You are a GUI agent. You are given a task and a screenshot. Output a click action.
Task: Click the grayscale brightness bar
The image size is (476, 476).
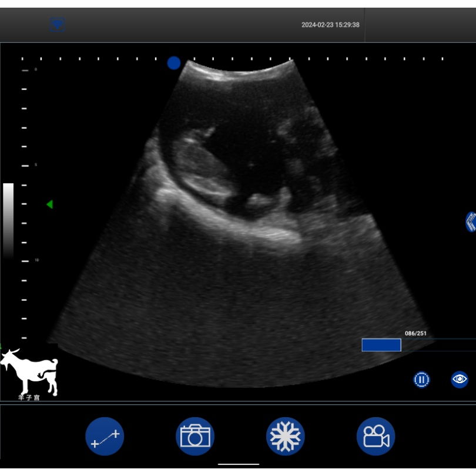click(8, 221)
